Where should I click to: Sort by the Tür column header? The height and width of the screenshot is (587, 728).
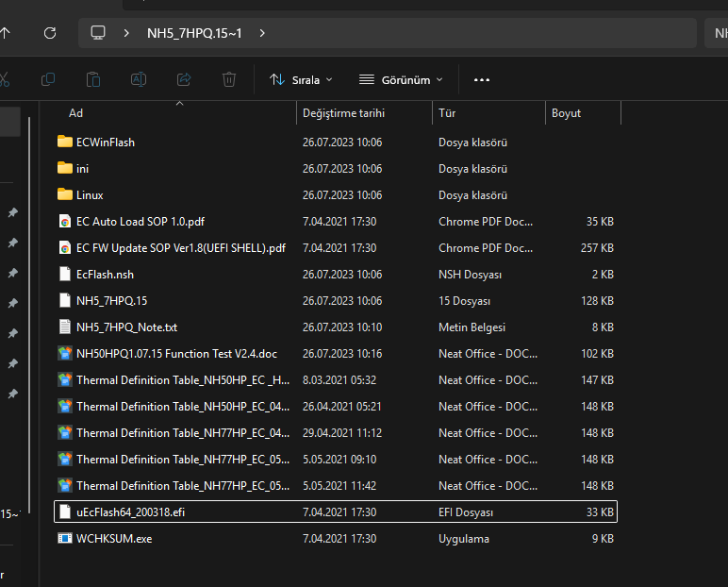pyautogui.click(x=447, y=113)
